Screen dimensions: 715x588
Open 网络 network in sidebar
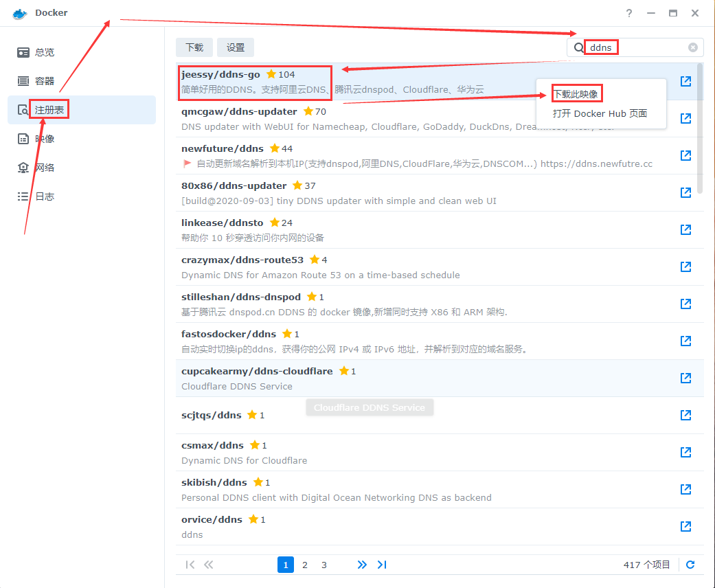(82, 168)
